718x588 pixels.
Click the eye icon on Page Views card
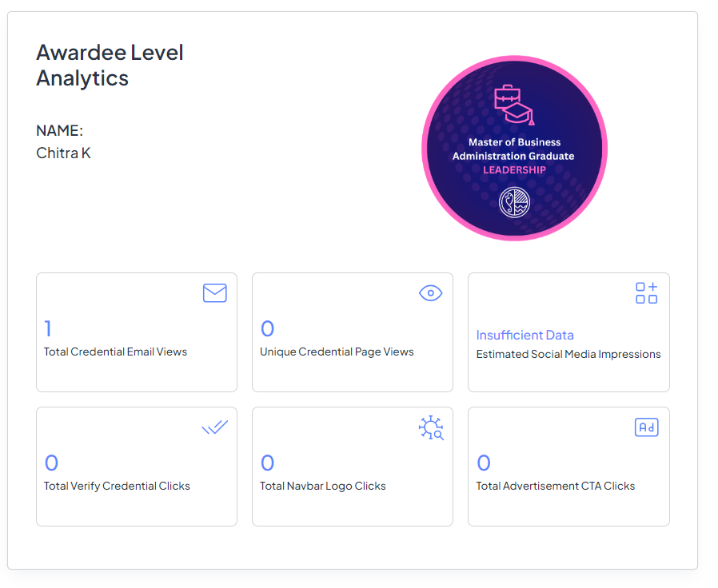click(430, 293)
